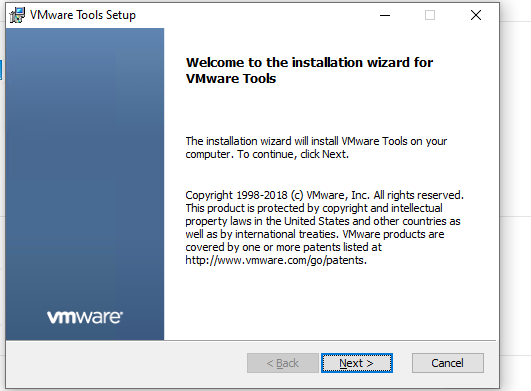Viewport: 531px width, 391px height.
Task: Cancel the VMware Tools installation
Action: (x=448, y=363)
